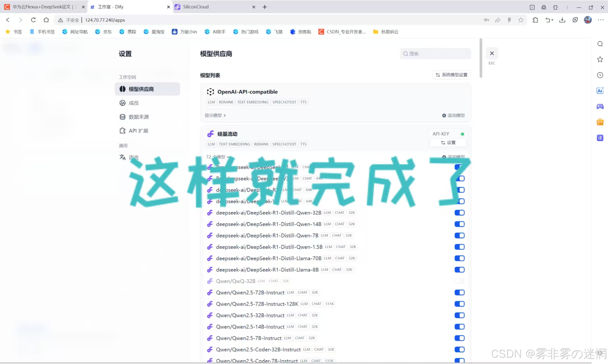Toggle DeepSeek-R1-Distill-Llama-8B model switch
This screenshot has height=364, width=608.
click(459, 270)
